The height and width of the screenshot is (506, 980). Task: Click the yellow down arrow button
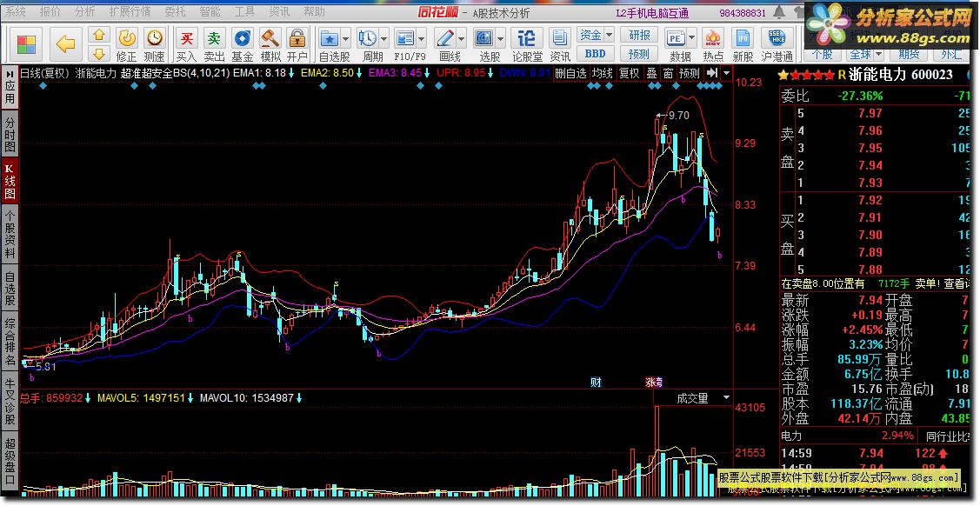pos(99,54)
